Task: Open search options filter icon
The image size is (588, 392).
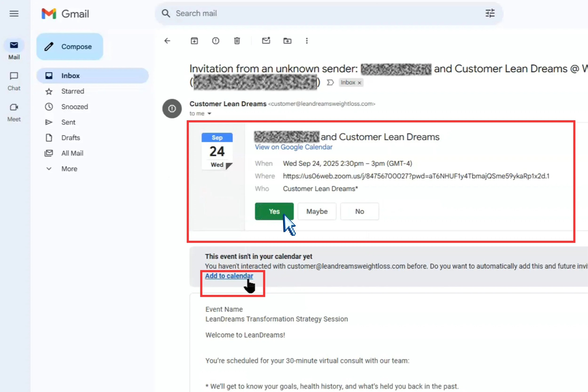Action: coord(490,13)
